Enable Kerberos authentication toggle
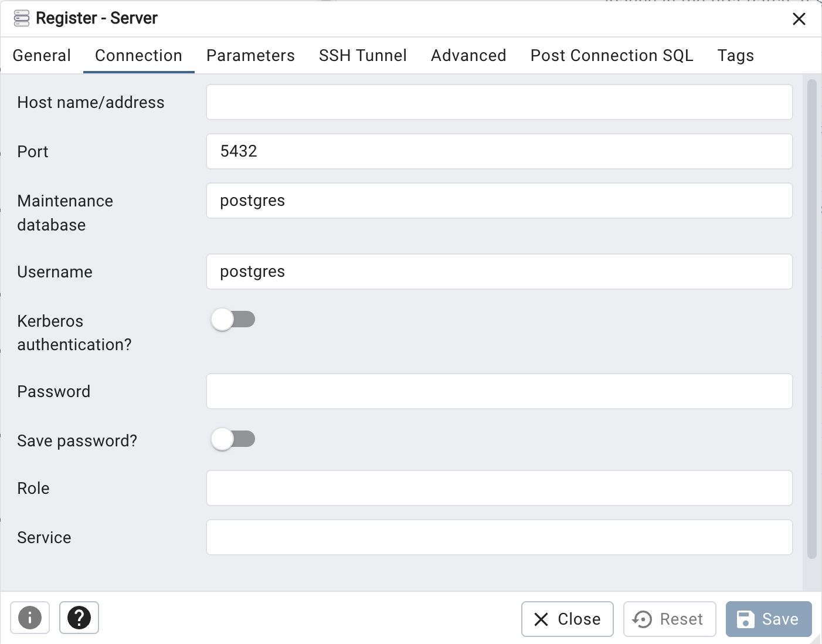 pos(233,320)
